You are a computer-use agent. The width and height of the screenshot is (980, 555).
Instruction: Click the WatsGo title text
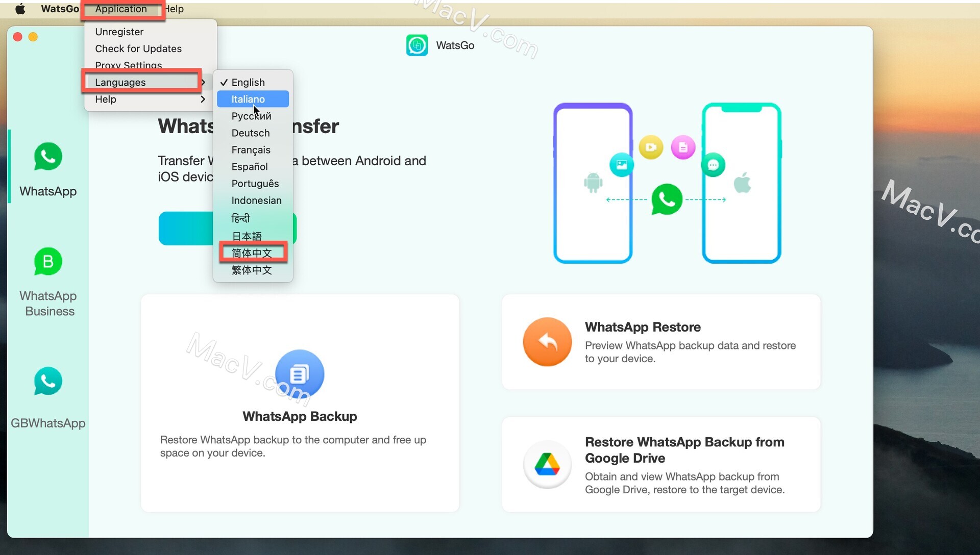455,45
